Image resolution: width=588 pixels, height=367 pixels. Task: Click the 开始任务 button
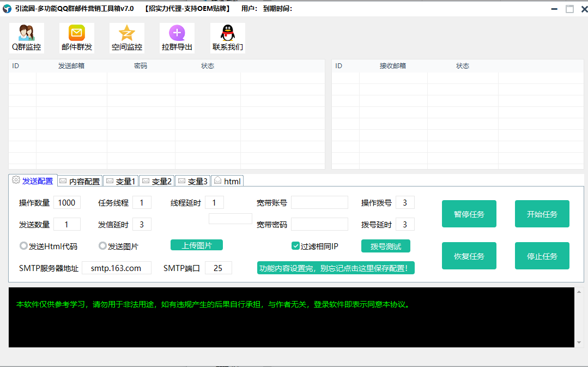[542, 214]
